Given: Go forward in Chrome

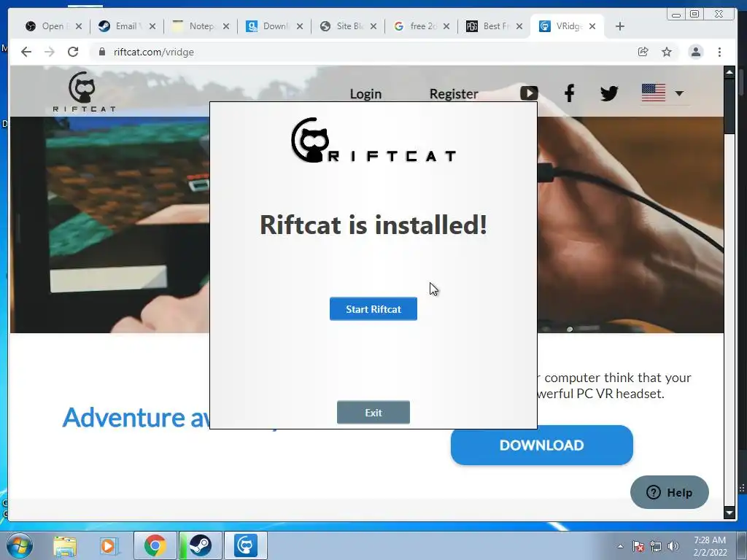Looking at the screenshot, I should pos(50,52).
